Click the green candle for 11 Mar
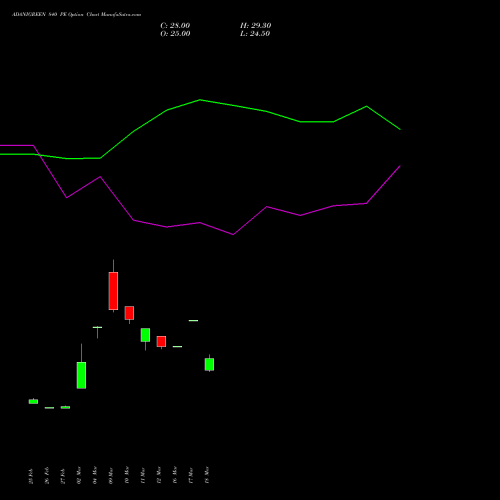Image resolution: width=500 pixels, height=500 pixels. click(145, 335)
